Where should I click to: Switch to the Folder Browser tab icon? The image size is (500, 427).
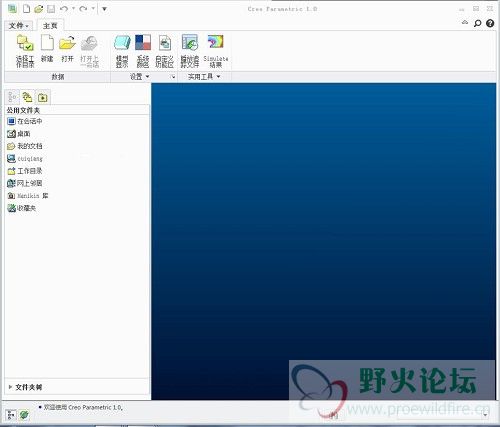[x=27, y=97]
